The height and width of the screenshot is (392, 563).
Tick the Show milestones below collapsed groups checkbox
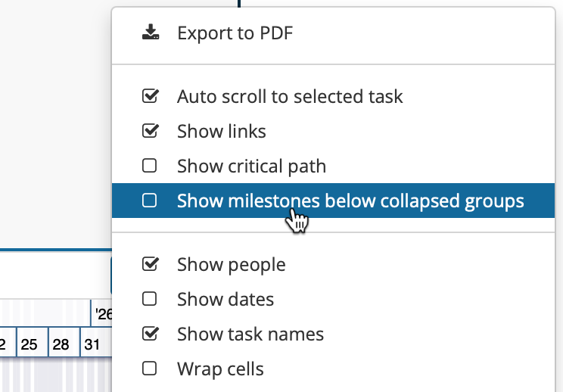pos(150,201)
